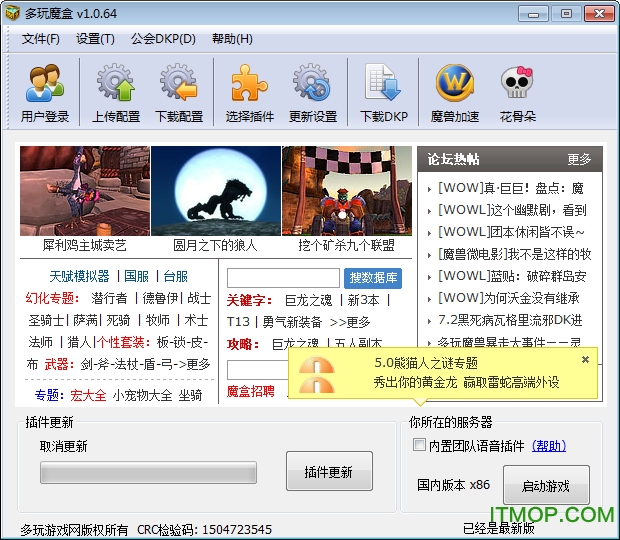Viewport: 620px width, 540px height.
Task: Click 勇气新装备 link
Action: click(292, 322)
